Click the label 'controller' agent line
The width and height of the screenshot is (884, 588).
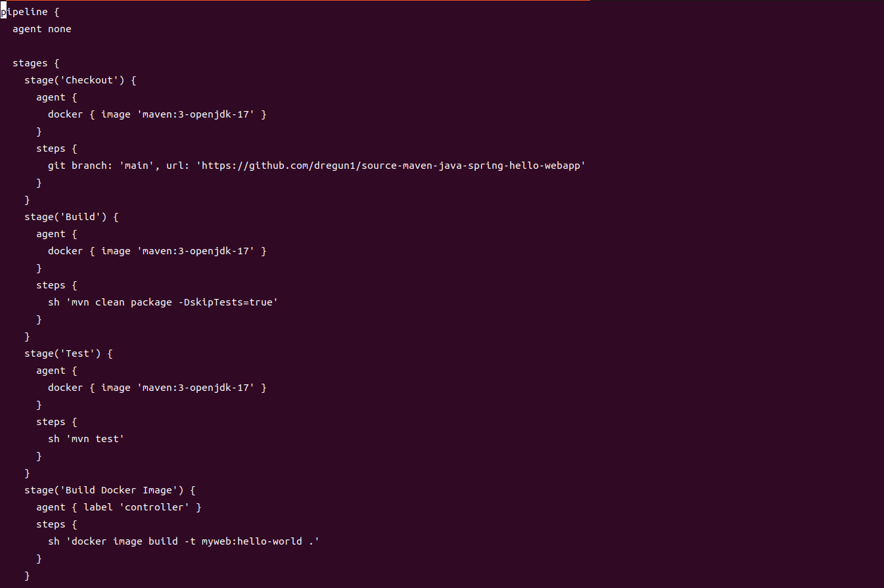click(119, 507)
